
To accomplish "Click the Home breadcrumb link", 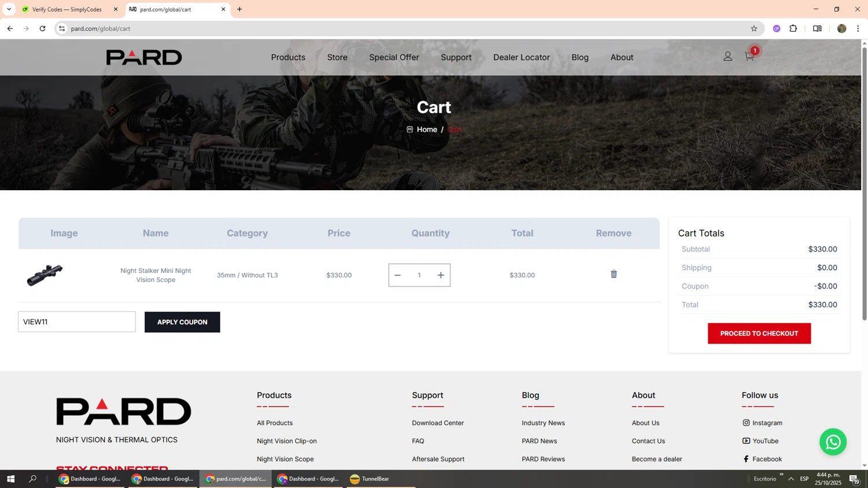I will pos(427,130).
